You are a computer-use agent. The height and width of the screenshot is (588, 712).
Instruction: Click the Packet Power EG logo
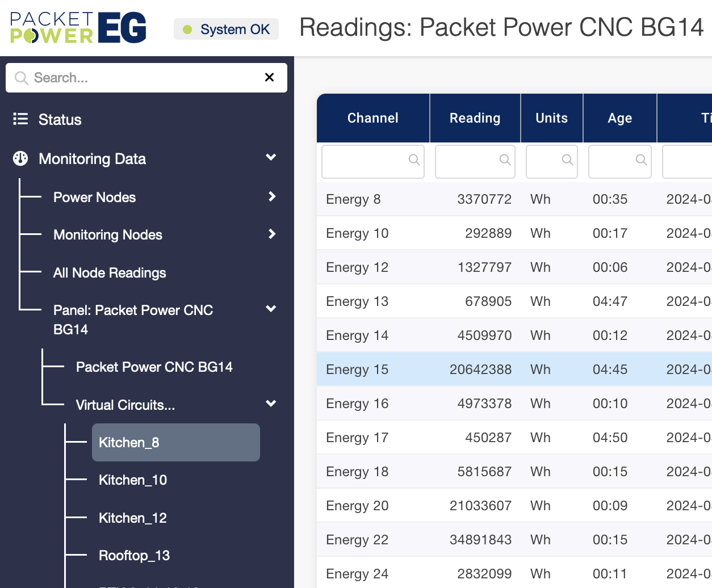pyautogui.click(x=78, y=28)
